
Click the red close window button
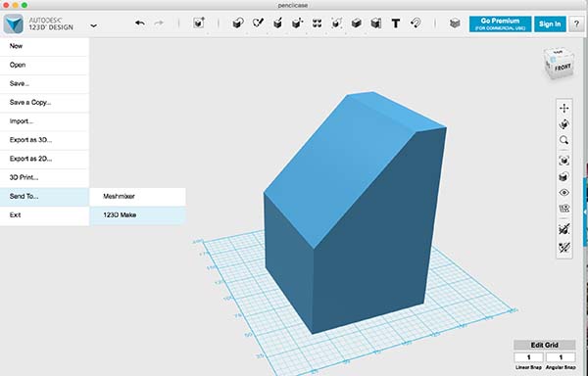tap(6, 5)
